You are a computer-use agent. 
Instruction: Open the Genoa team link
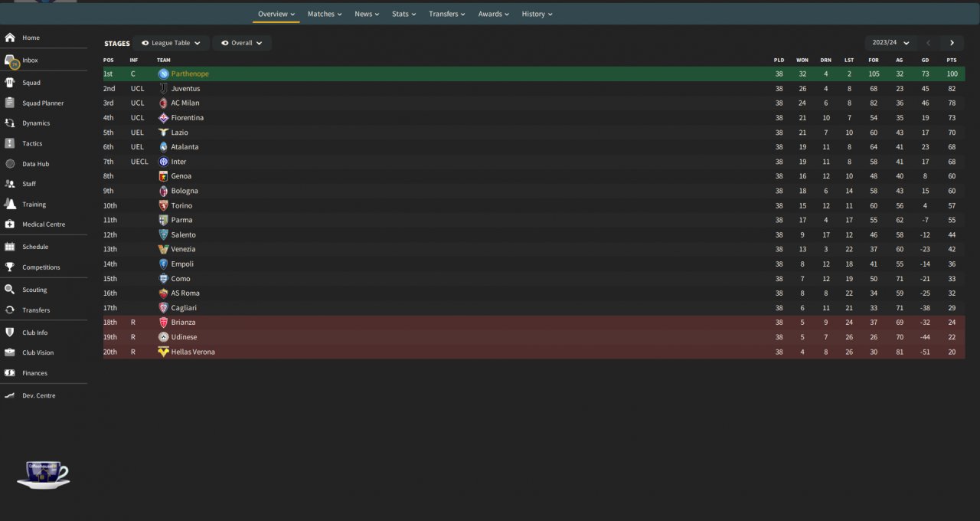pyautogui.click(x=181, y=176)
